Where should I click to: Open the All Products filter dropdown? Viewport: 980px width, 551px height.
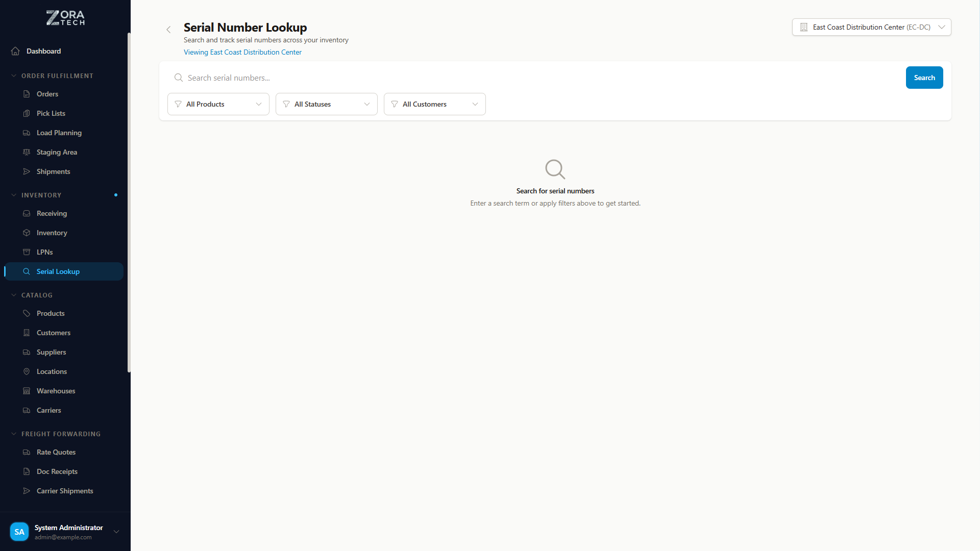(218, 104)
